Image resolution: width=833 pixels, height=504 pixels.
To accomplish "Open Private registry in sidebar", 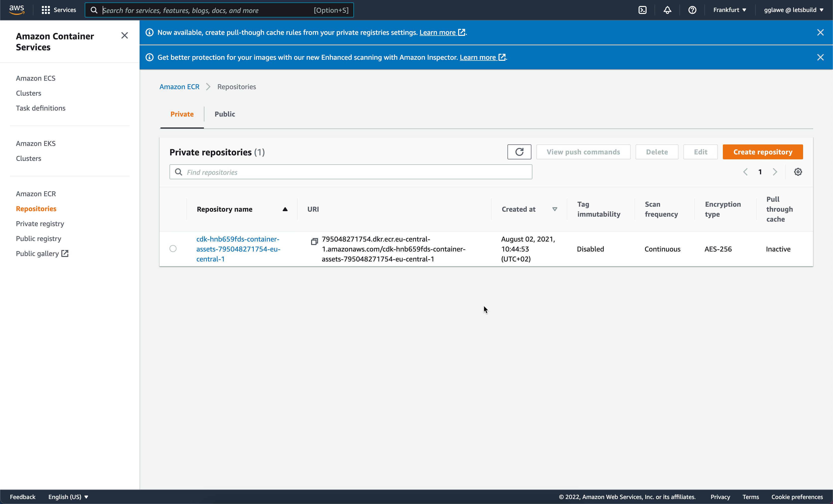I will 40,224.
